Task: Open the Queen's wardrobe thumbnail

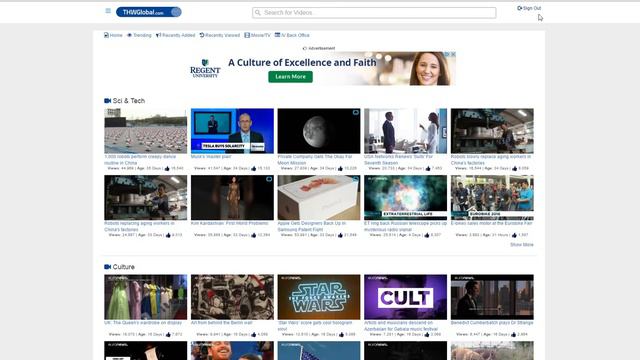Action: click(x=146, y=297)
